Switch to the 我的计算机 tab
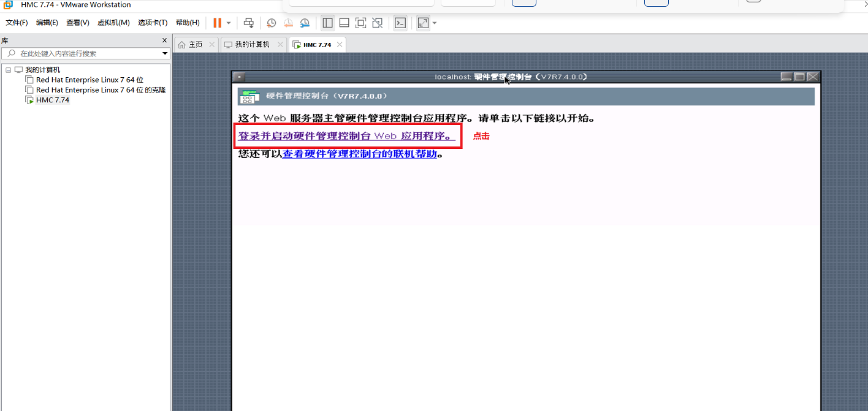 point(252,45)
